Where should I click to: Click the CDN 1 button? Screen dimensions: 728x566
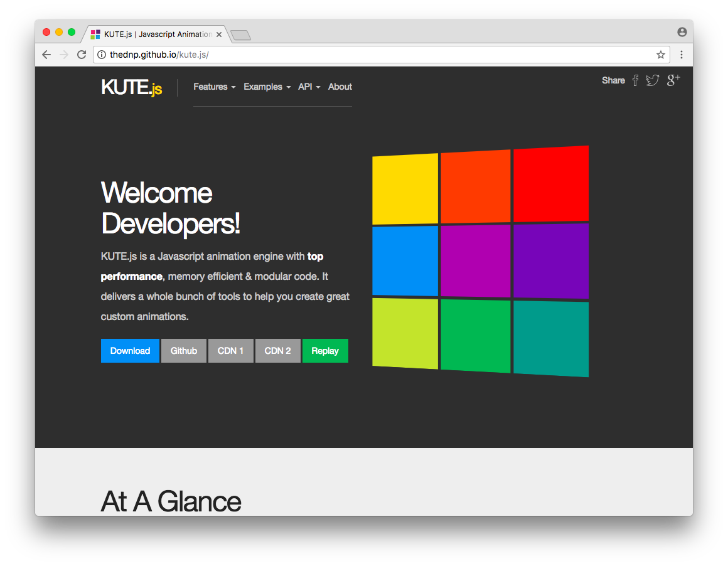[x=231, y=351]
